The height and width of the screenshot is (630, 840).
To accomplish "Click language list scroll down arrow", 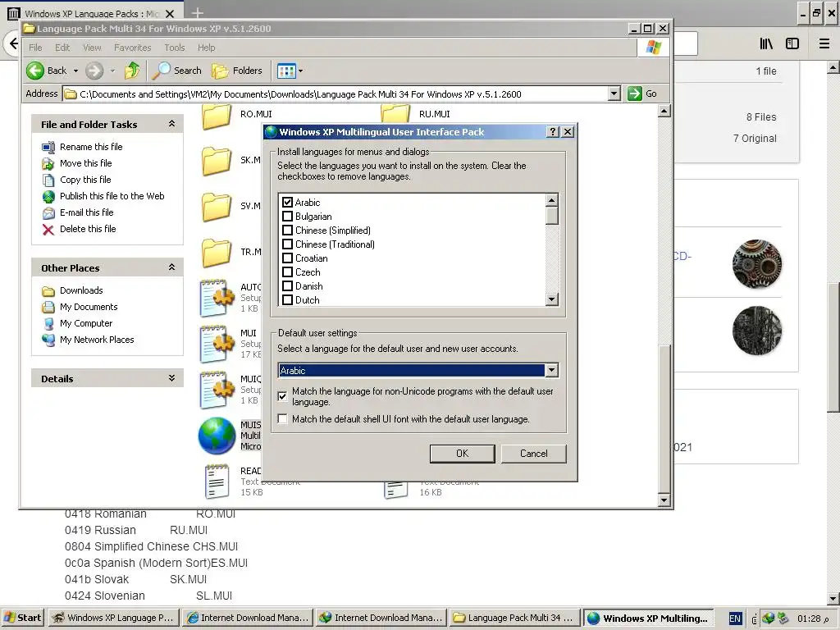I will point(552,299).
